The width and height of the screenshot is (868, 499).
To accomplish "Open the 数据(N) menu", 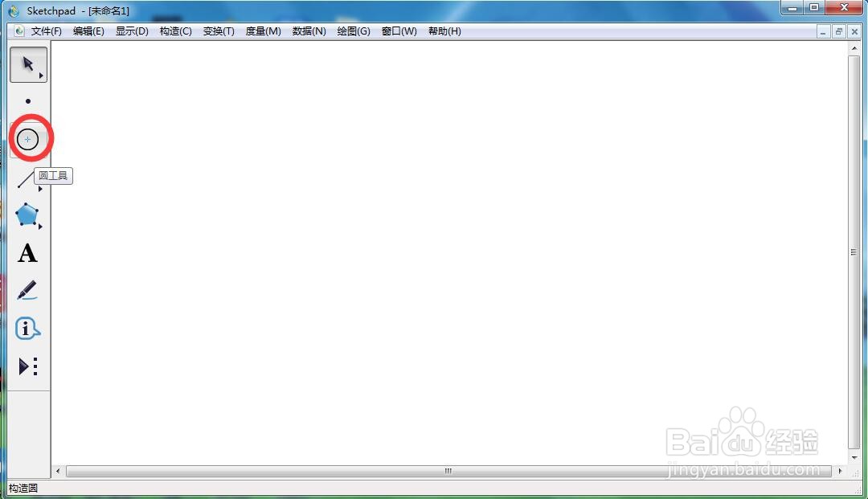I will pyautogui.click(x=309, y=31).
